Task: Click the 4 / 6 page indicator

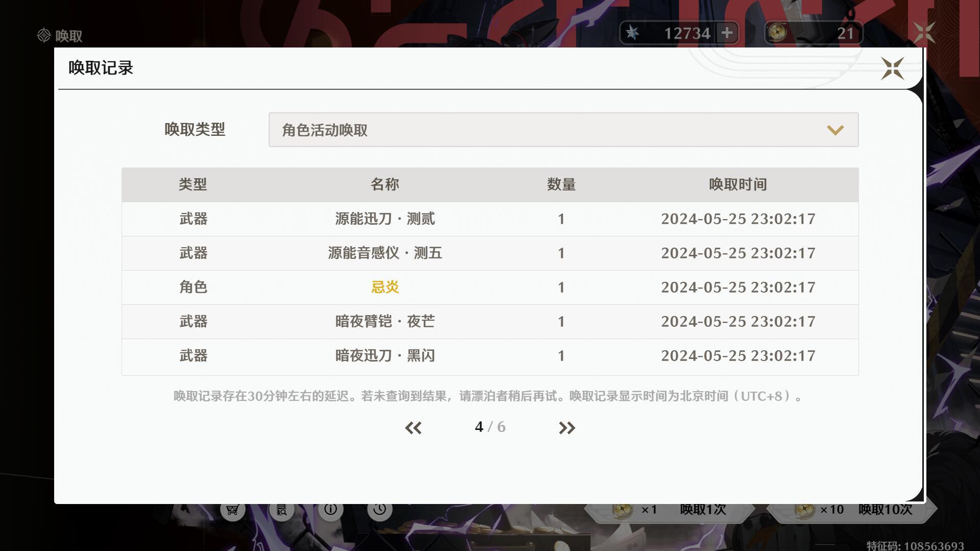Action: click(490, 427)
